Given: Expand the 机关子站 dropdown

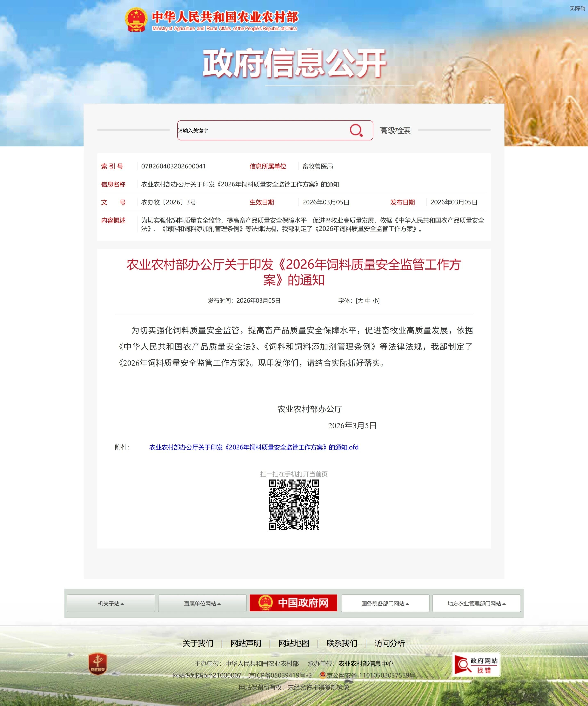Looking at the screenshot, I should point(111,603).
